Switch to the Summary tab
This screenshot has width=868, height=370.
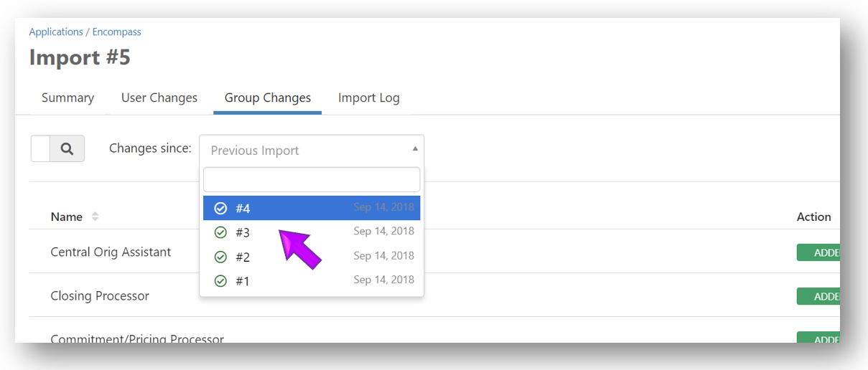(67, 98)
